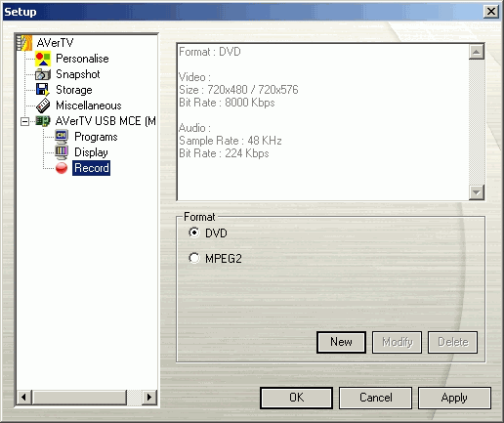504x423 pixels.
Task: Click the disabled Modify button
Action: pyautogui.click(x=397, y=342)
